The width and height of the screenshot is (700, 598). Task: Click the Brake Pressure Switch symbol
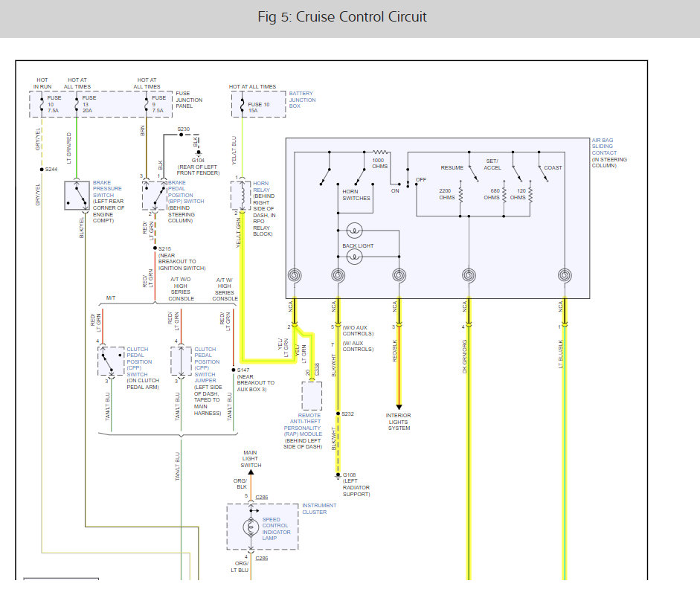pyautogui.click(x=77, y=196)
